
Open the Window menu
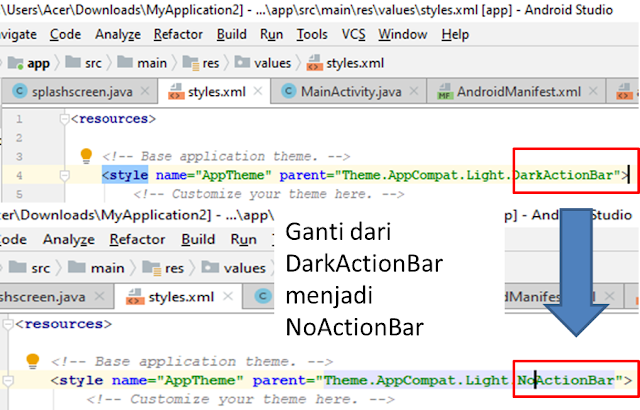pyautogui.click(x=402, y=35)
